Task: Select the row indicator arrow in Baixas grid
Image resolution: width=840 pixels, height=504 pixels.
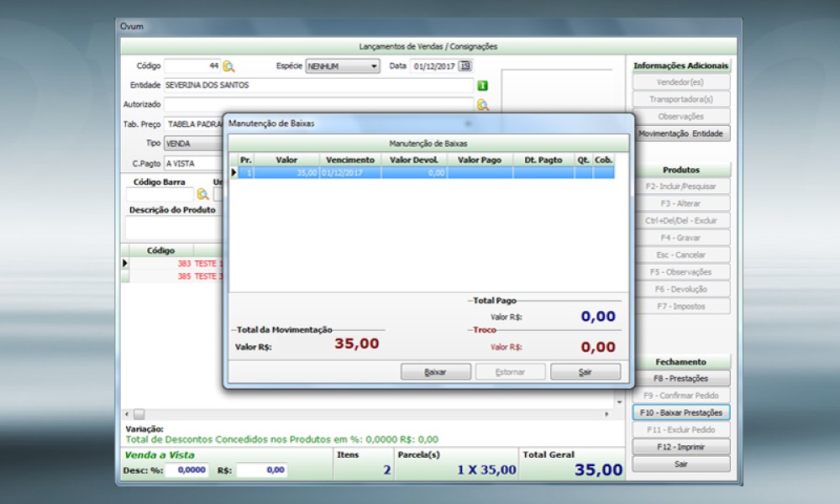Action: coord(234,172)
